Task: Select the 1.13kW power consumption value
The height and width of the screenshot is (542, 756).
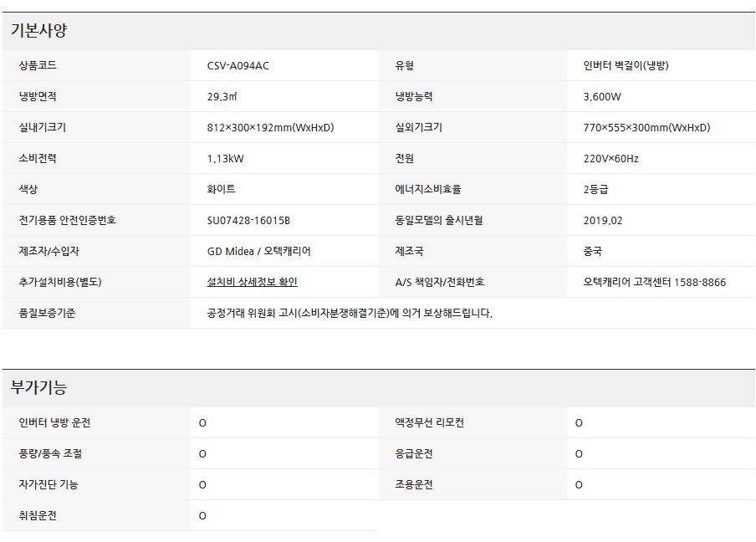Action: 225,159
